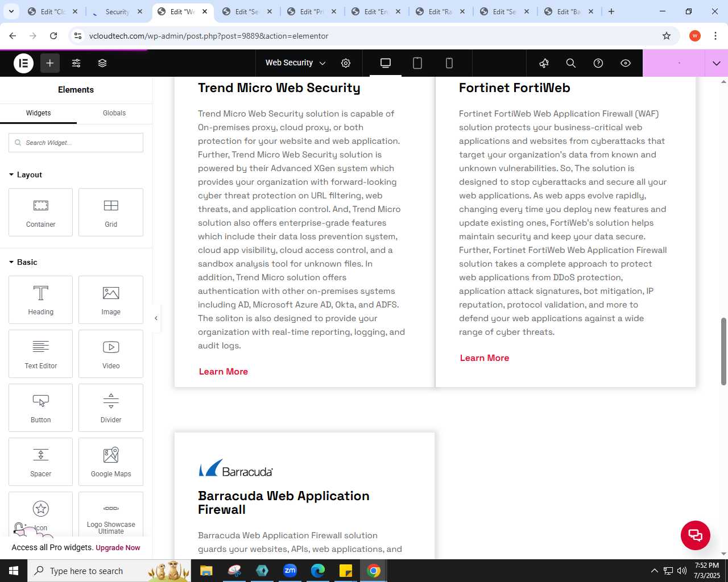728x582 pixels.
Task: Choose the Container widget
Action: [x=40, y=212]
